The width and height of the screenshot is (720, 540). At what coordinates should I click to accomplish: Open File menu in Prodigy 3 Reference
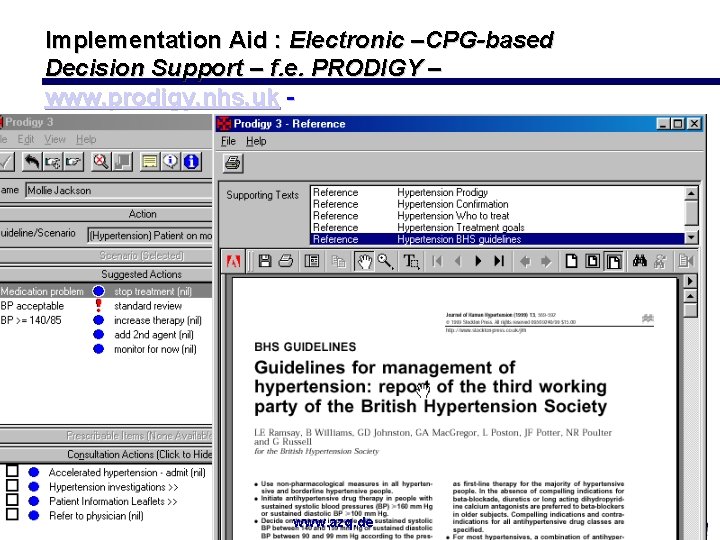[x=228, y=141]
